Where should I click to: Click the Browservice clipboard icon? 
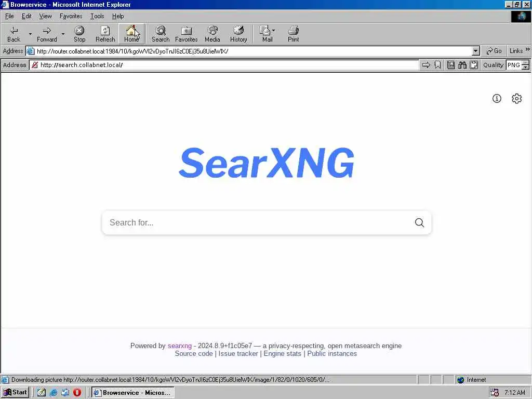(x=474, y=65)
